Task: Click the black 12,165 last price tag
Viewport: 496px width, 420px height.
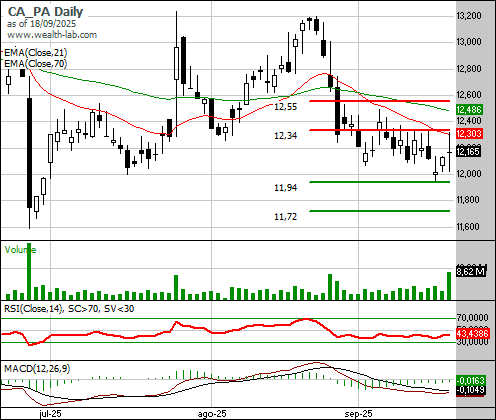Action: (468, 152)
